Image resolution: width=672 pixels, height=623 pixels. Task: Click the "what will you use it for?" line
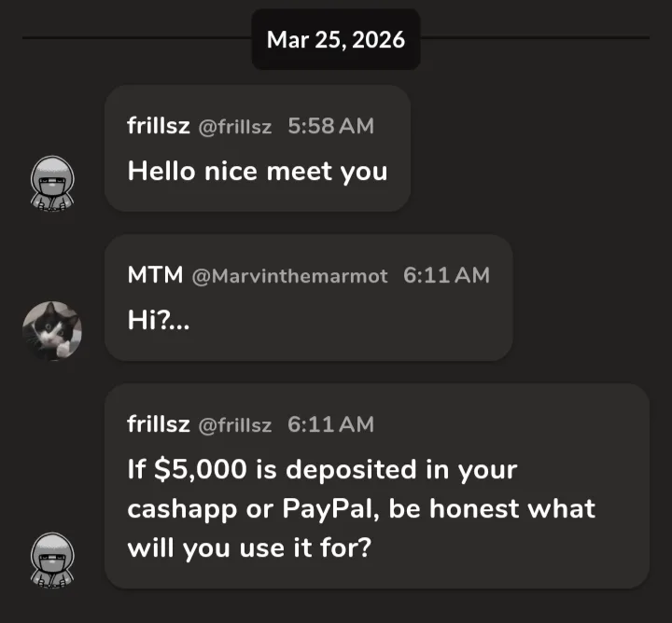tap(249, 547)
